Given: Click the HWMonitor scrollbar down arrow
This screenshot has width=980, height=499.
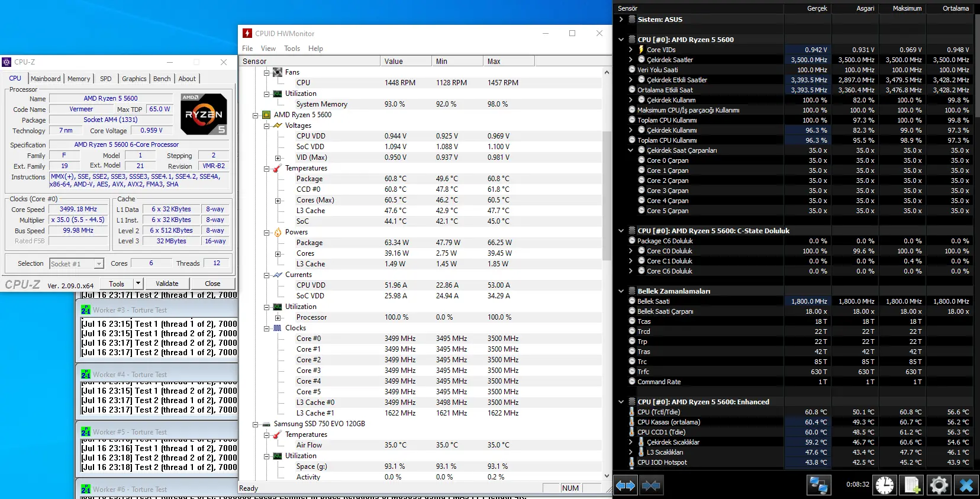Looking at the screenshot, I should (x=607, y=476).
